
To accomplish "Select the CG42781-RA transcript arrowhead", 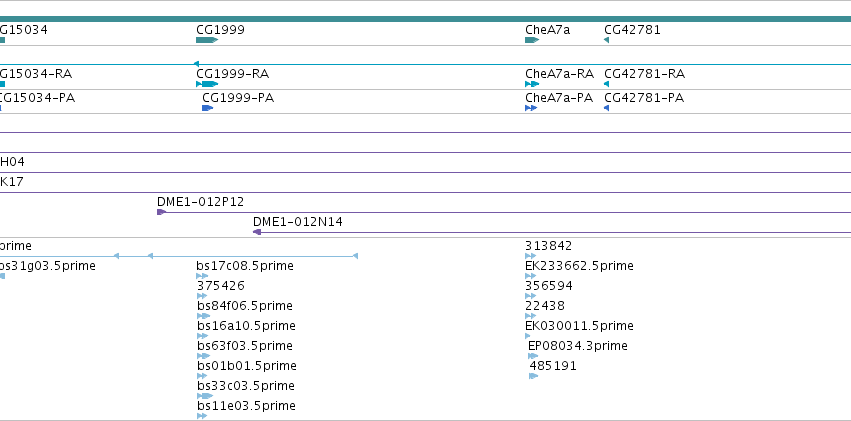I will tap(606, 84).
